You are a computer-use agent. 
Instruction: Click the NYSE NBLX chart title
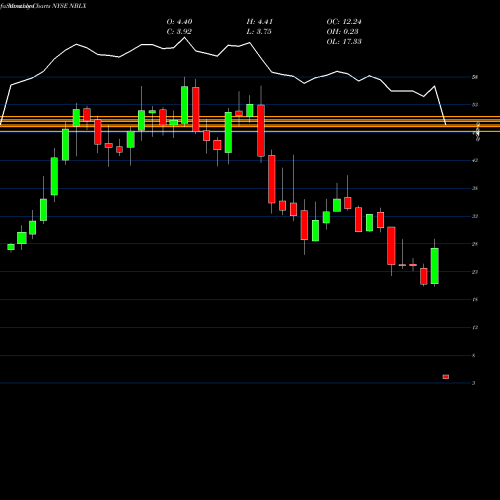(43, 6)
